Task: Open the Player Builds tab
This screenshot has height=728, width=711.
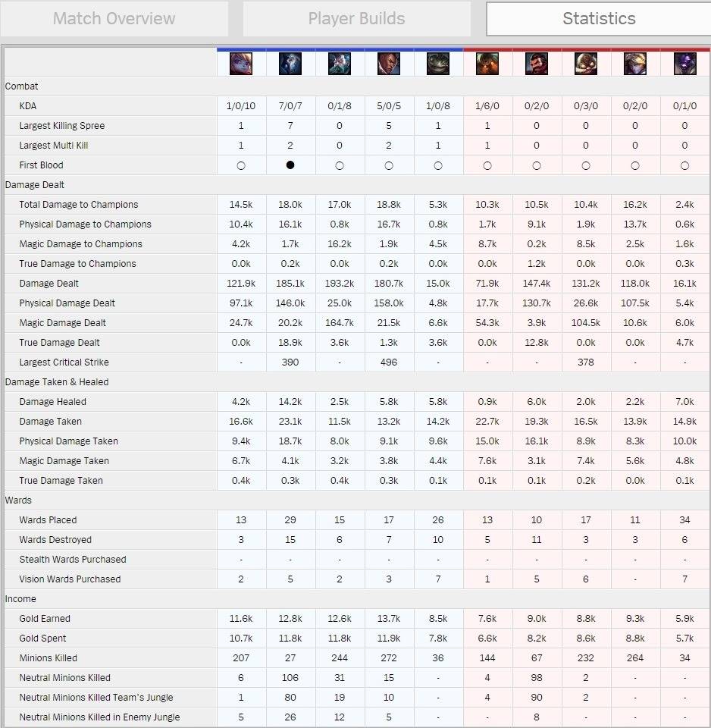Action: point(356,18)
